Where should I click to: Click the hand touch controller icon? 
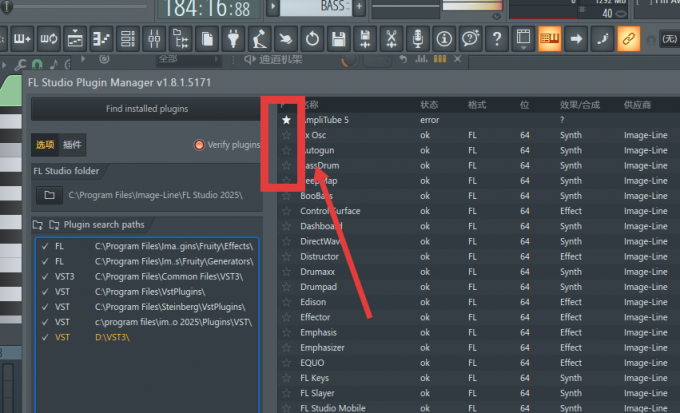point(286,39)
